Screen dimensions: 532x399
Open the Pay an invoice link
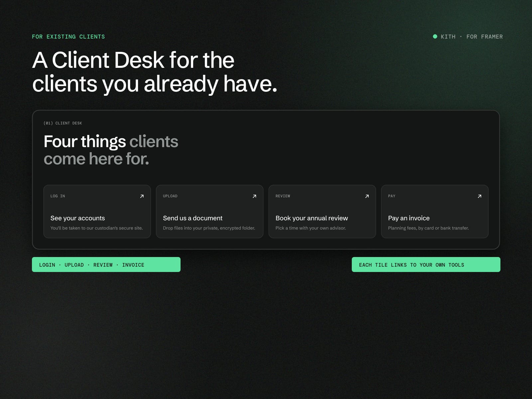[435, 211]
